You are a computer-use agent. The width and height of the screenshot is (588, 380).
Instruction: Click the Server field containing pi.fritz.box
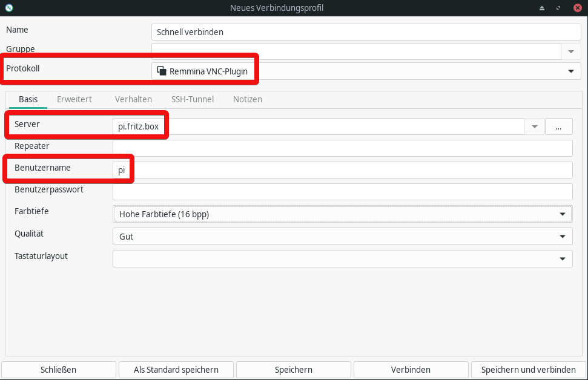coord(319,126)
